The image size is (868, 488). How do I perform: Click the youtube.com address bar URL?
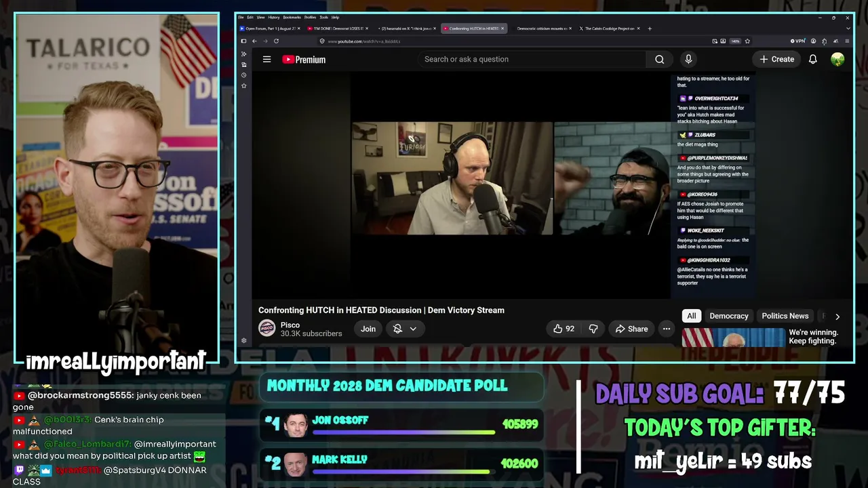point(364,41)
